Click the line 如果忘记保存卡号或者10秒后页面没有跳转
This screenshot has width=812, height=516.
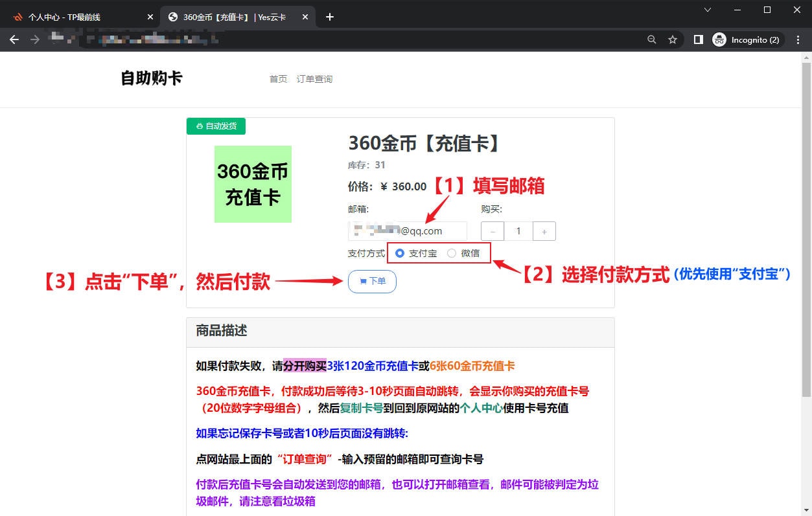pos(302,434)
